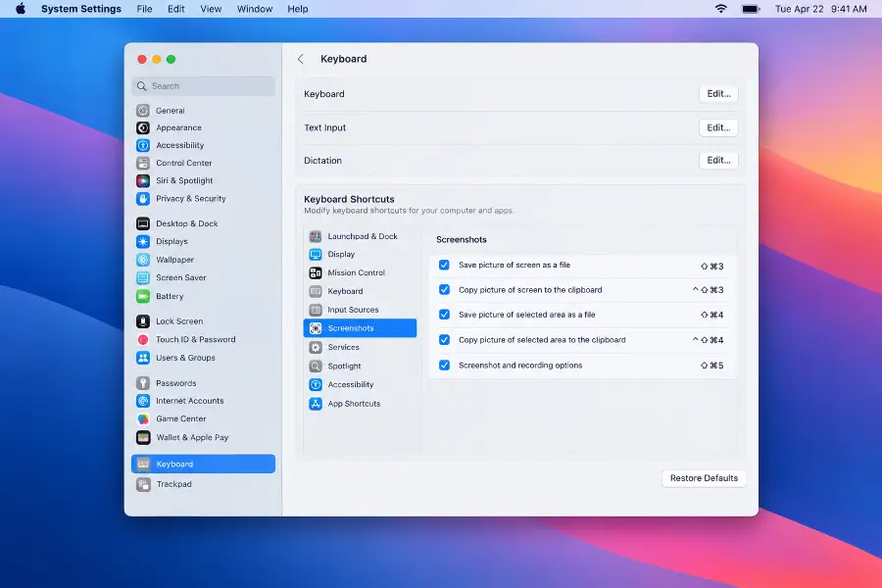This screenshot has height=588, width=882.
Task: Toggle Copy picture of screen to the clipboard
Action: (x=444, y=289)
